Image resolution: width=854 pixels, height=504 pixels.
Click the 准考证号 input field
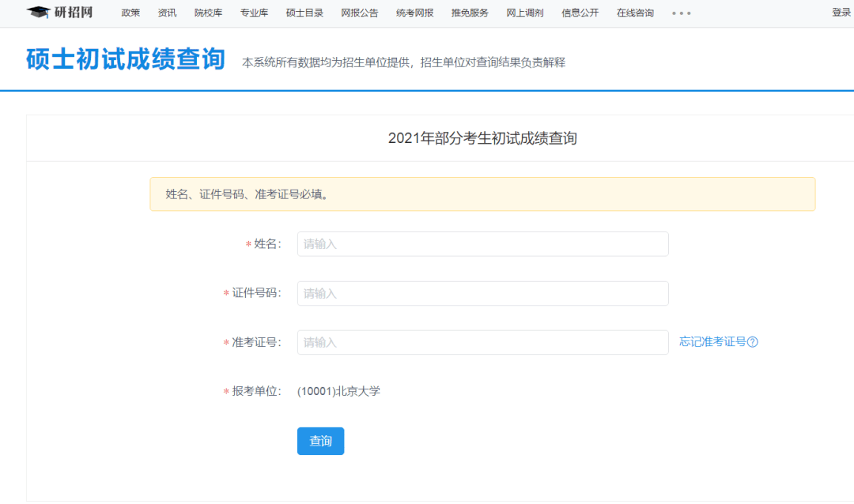point(482,342)
